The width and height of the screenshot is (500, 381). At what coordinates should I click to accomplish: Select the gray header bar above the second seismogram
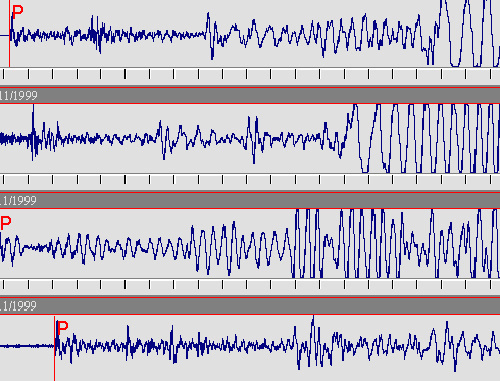point(250,95)
